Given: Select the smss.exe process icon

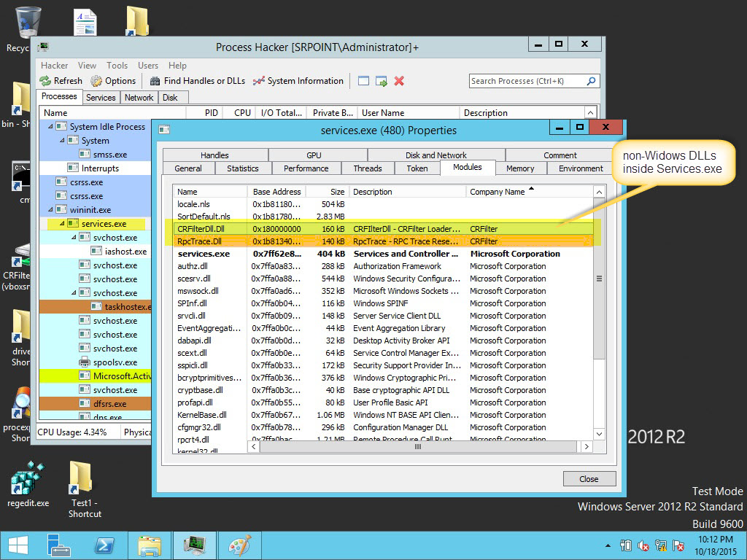Looking at the screenshot, I should 85,154.
